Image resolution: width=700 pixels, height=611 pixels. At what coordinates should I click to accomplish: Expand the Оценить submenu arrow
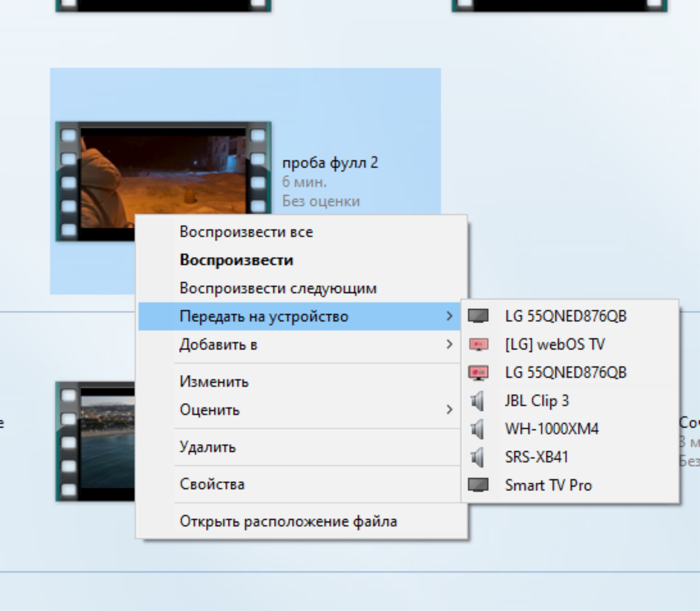449,409
